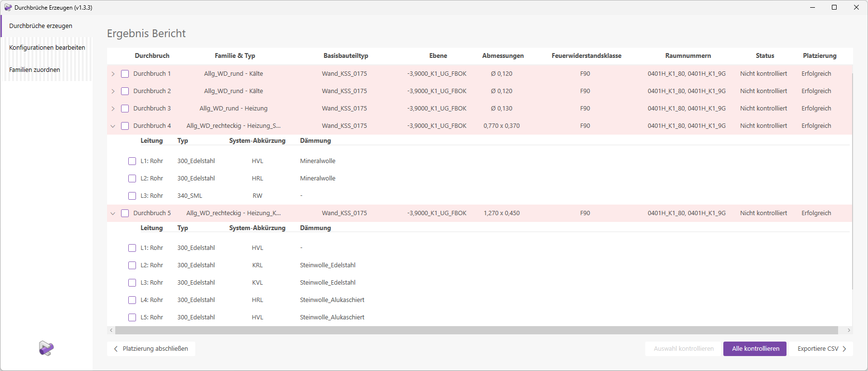Select the Durchbruch 4 row checkbox
Viewport: 868px width, 371px height.
click(x=125, y=126)
